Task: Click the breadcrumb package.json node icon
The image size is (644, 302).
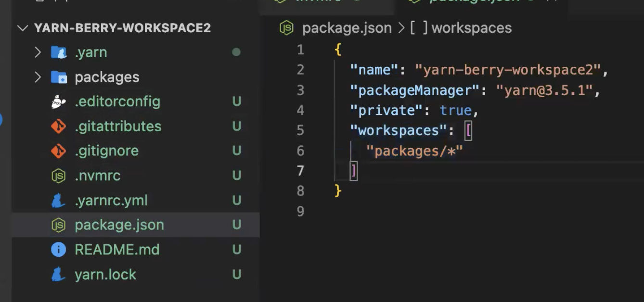Action: [x=286, y=28]
